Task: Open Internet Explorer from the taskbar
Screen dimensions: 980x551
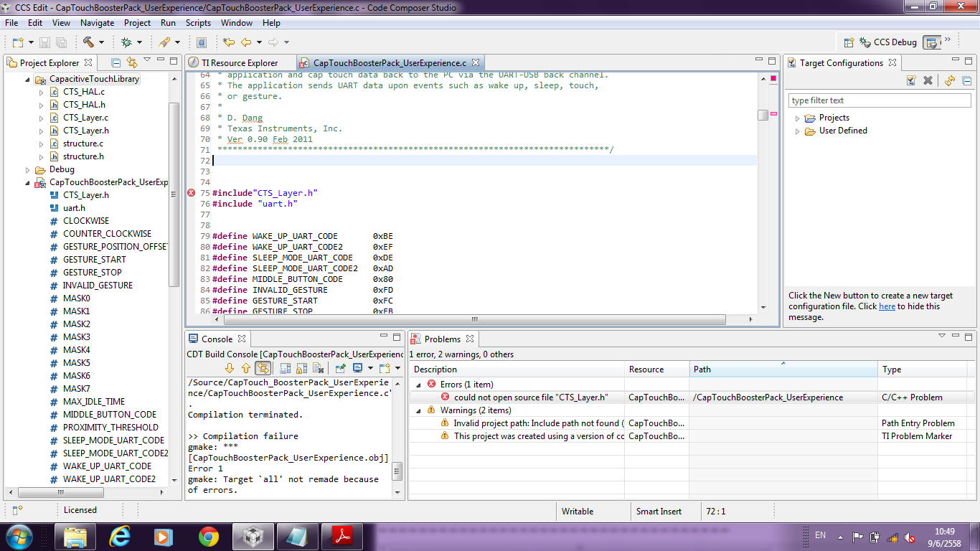Action: click(119, 536)
